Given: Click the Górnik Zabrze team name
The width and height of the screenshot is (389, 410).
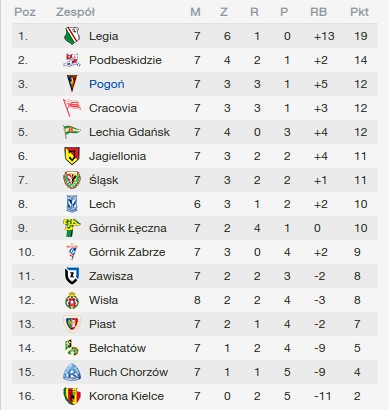Looking at the screenshot, I should 127,252.
